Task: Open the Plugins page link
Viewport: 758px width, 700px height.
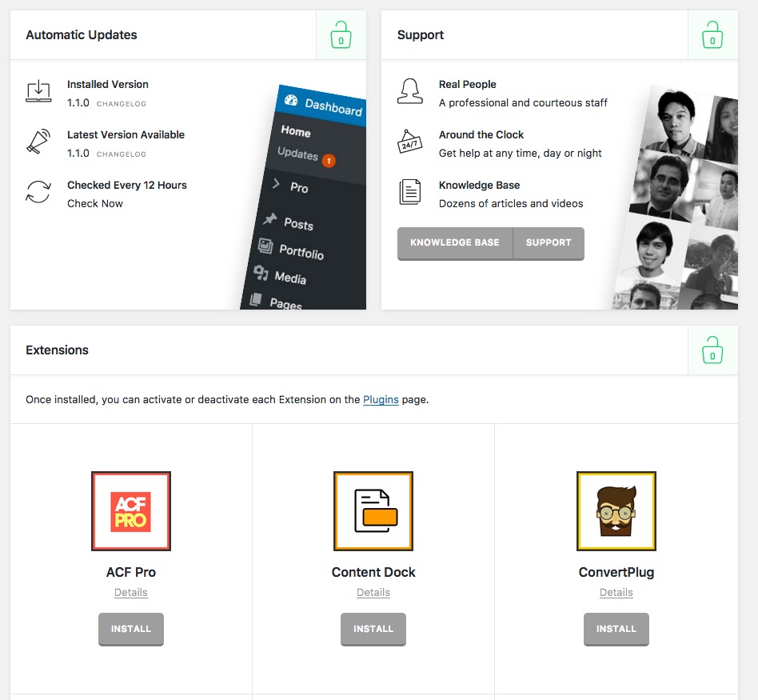Action: (381, 399)
